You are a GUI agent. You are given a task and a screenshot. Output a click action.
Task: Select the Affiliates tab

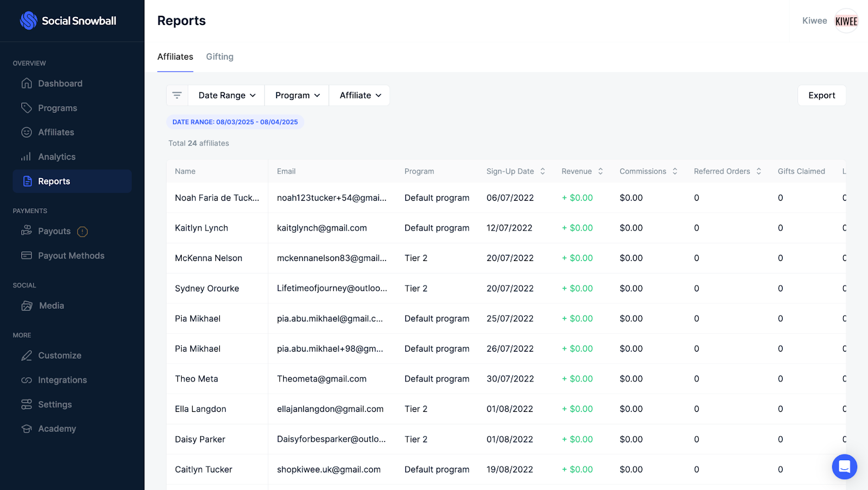click(x=175, y=56)
